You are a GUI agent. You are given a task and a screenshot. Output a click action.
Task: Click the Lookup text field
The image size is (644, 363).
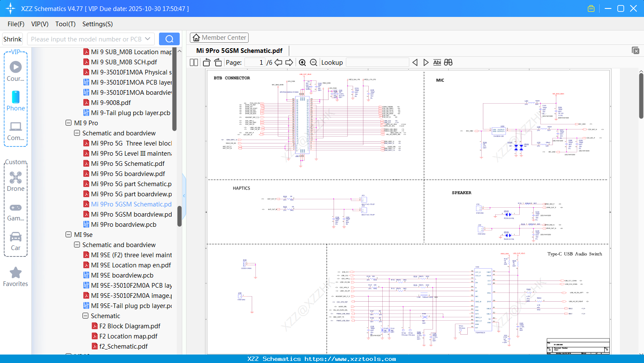click(377, 63)
